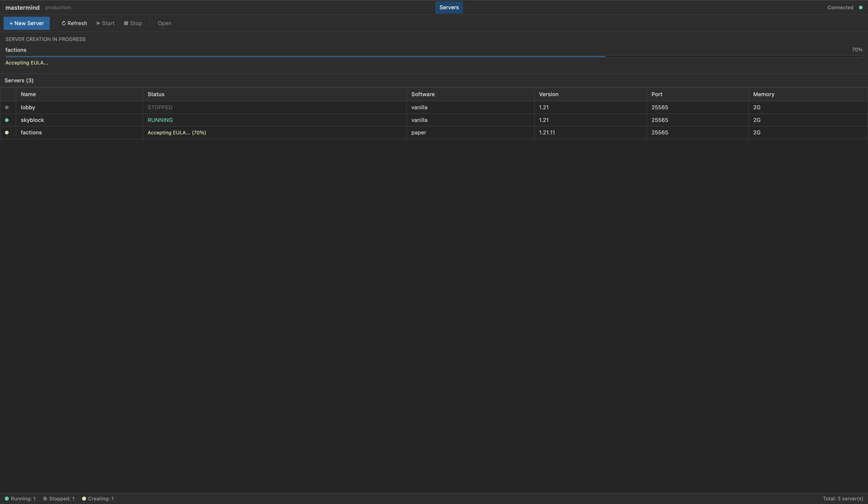The height and width of the screenshot is (504, 868).
Task: Click the mastermind app title
Action: click(22, 8)
